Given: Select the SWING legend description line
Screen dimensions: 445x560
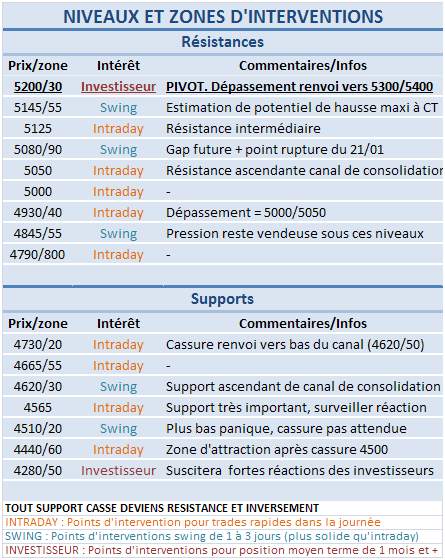Looking at the screenshot, I should pos(212,536).
